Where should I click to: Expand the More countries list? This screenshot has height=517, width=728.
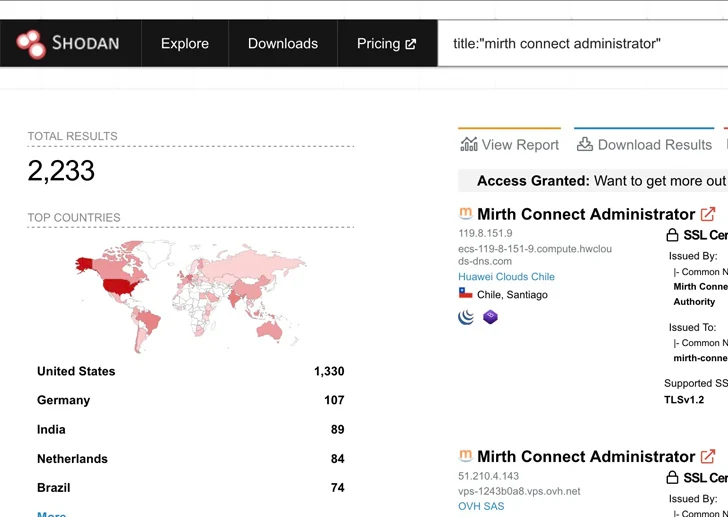(x=51, y=514)
